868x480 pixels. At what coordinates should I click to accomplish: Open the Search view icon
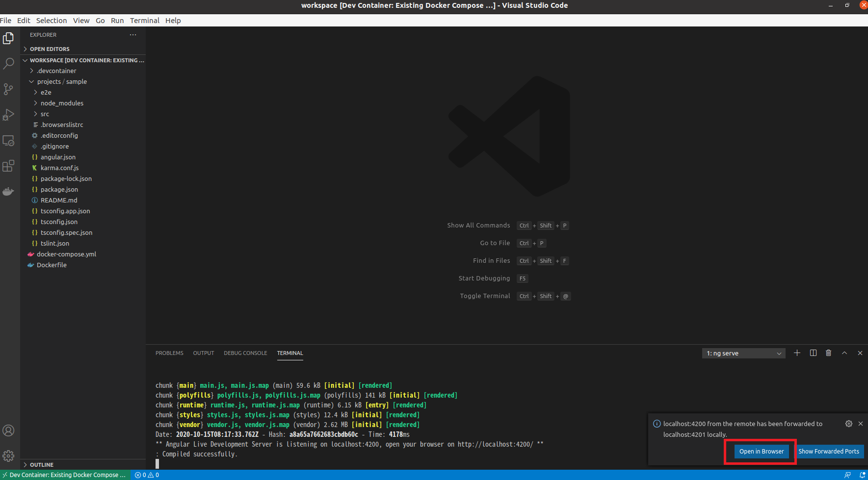click(8, 64)
